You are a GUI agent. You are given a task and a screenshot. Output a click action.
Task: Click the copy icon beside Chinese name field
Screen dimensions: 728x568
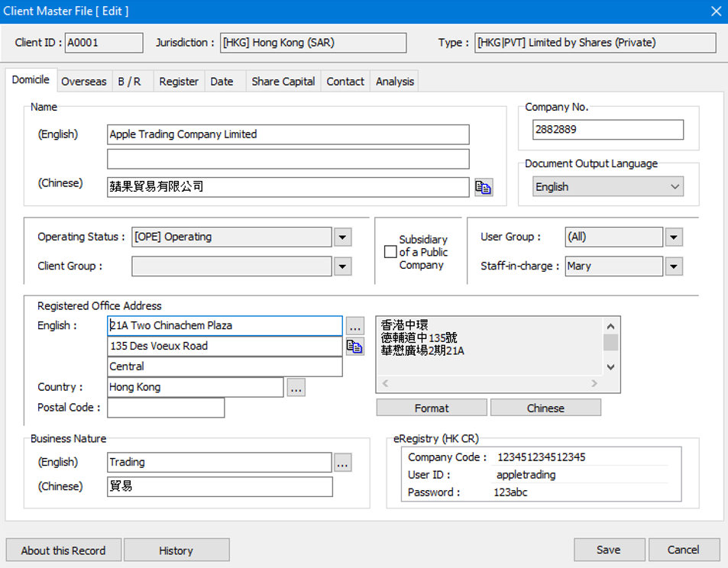(x=483, y=188)
